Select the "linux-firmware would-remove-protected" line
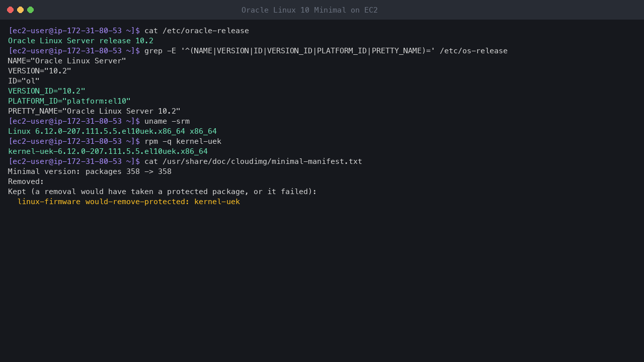 click(x=129, y=202)
